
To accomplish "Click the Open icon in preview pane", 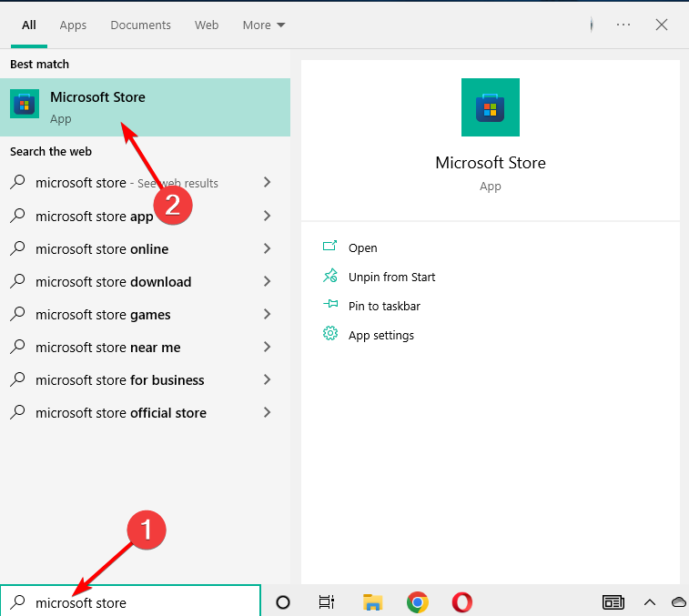I will (x=329, y=246).
